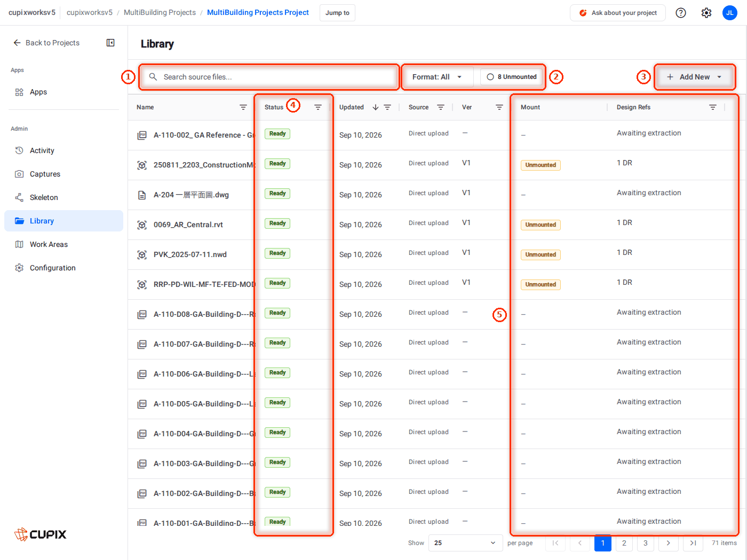The image size is (747, 560).
Task: Click the Status column filter icon
Action: click(318, 107)
